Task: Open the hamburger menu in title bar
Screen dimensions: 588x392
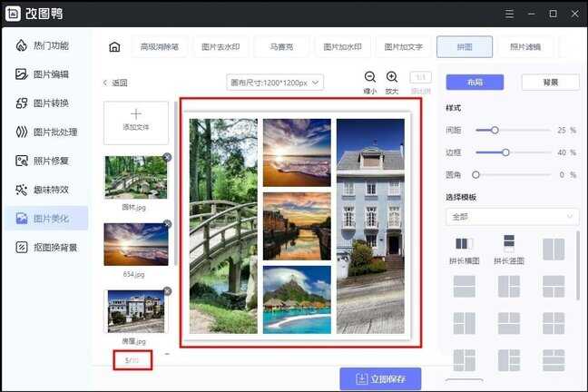Action: pyautogui.click(x=509, y=14)
